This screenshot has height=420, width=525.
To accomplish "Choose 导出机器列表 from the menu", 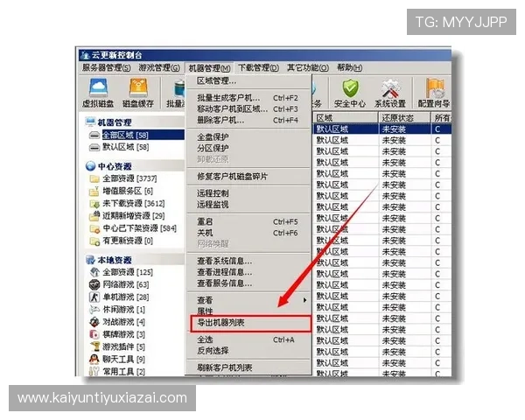I will click(250, 323).
